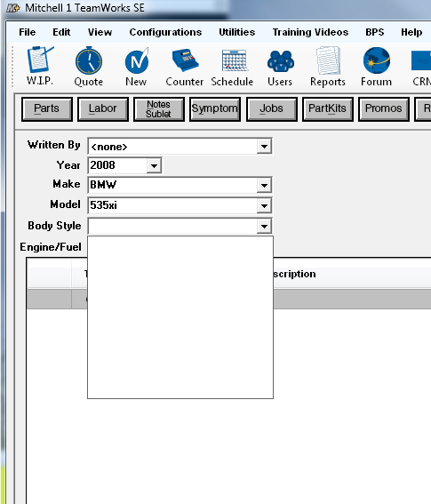This screenshot has width=431, height=504.
Task: Click the Mitchell 1 title bar app icon
Action: tap(12, 8)
